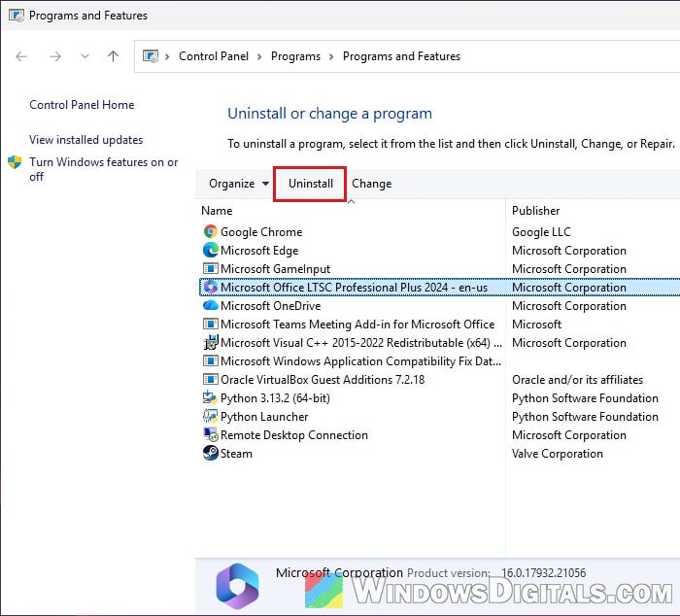Screen dimensions: 680x616
Task: Go up one level with Up arrow
Action: click(114, 56)
